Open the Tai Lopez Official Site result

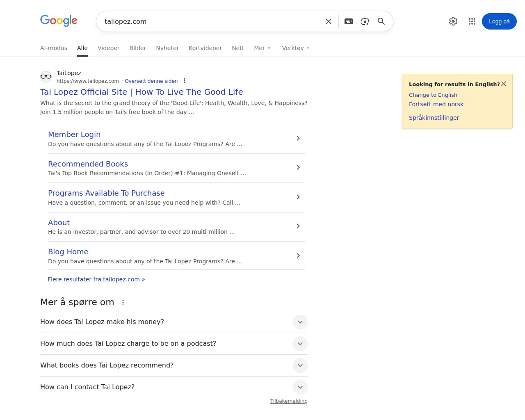pyautogui.click(x=142, y=92)
